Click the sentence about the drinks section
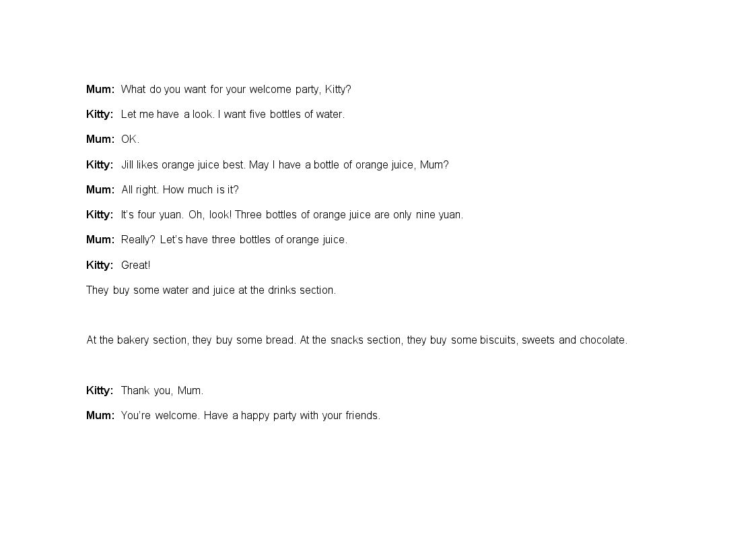 [x=211, y=290]
